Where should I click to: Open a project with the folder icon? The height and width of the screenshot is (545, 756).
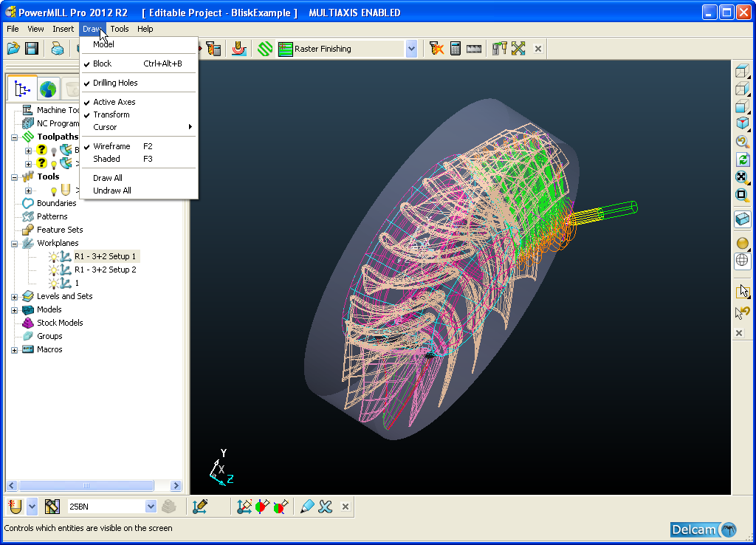point(13,48)
